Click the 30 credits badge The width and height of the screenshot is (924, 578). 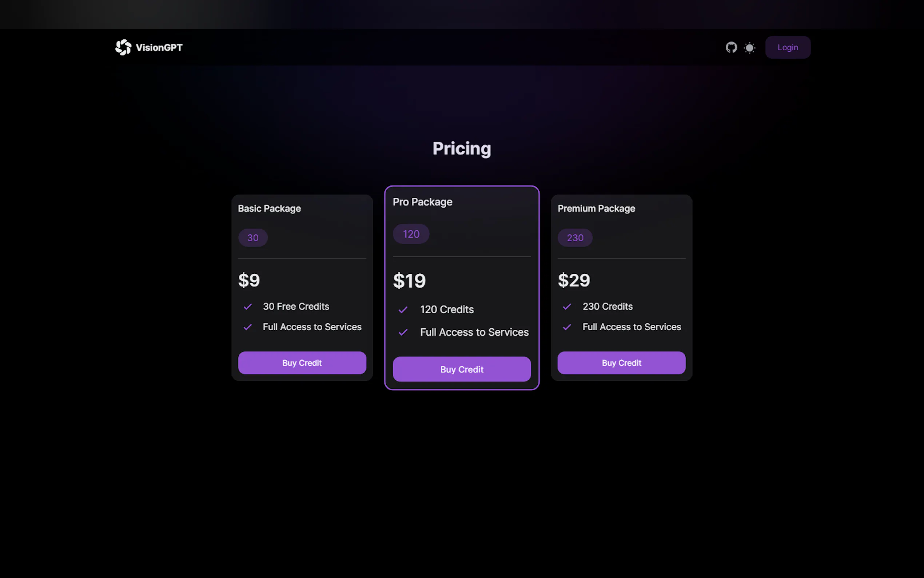252,238
